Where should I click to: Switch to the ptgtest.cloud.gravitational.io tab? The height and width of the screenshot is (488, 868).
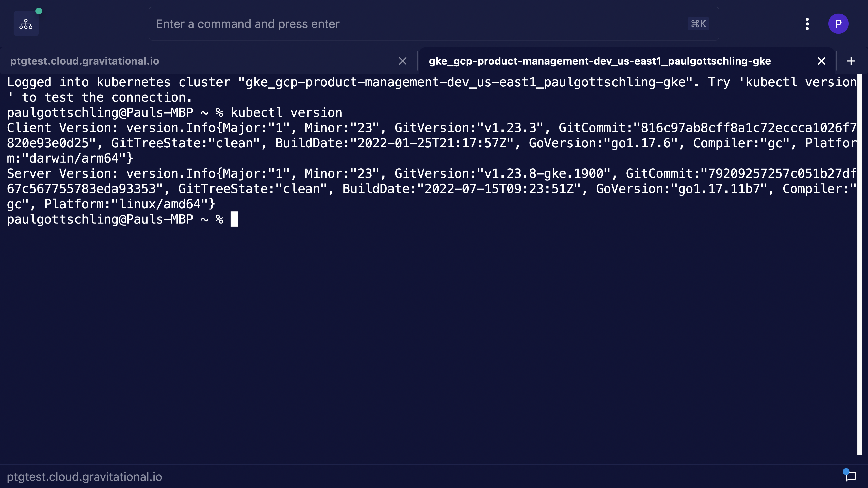[85, 61]
